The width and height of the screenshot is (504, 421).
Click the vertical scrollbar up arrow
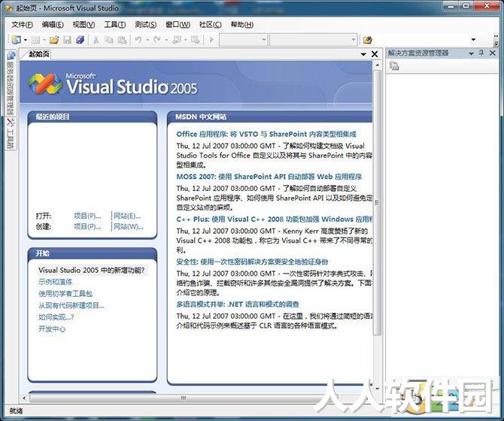(378, 65)
